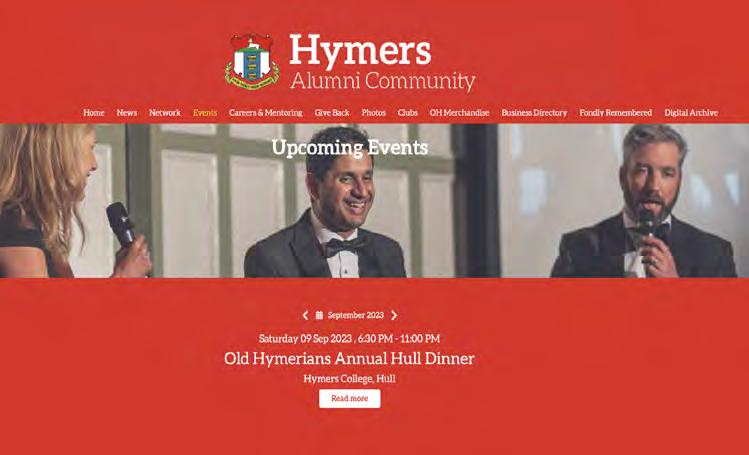Click the Hymers Alumni Community title

(382, 62)
